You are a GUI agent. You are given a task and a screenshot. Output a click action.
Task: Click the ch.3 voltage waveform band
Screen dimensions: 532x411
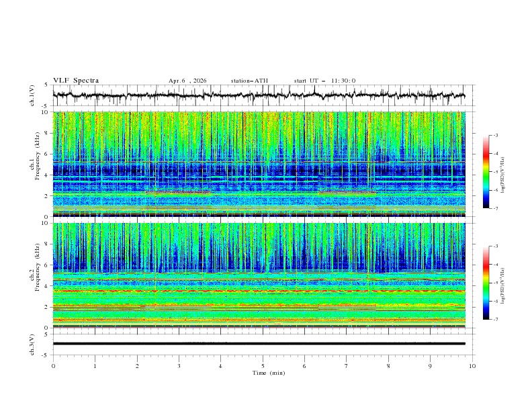pos(259,344)
